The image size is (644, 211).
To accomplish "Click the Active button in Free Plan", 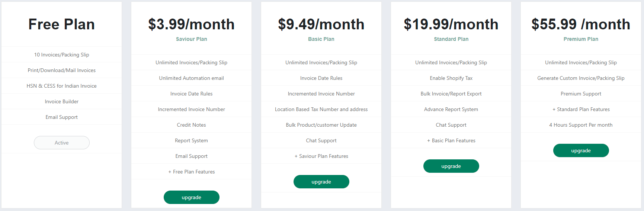I will click(62, 143).
